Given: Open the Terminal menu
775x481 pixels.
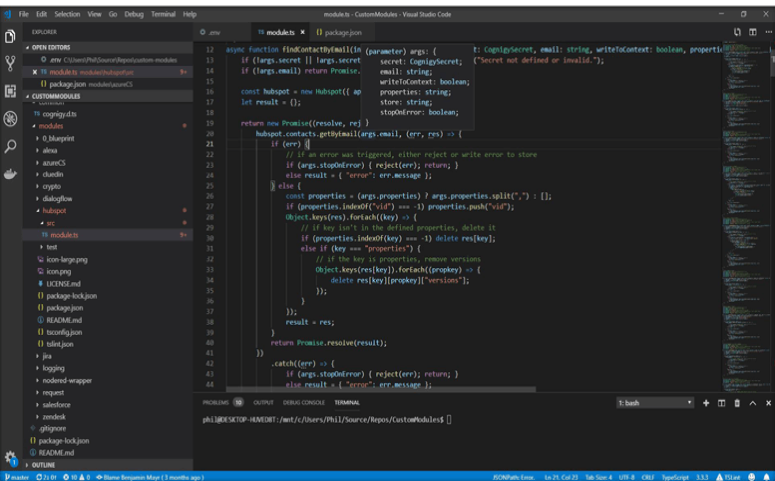Looking at the screenshot, I should pyautogui.click(x=162, y=14).
